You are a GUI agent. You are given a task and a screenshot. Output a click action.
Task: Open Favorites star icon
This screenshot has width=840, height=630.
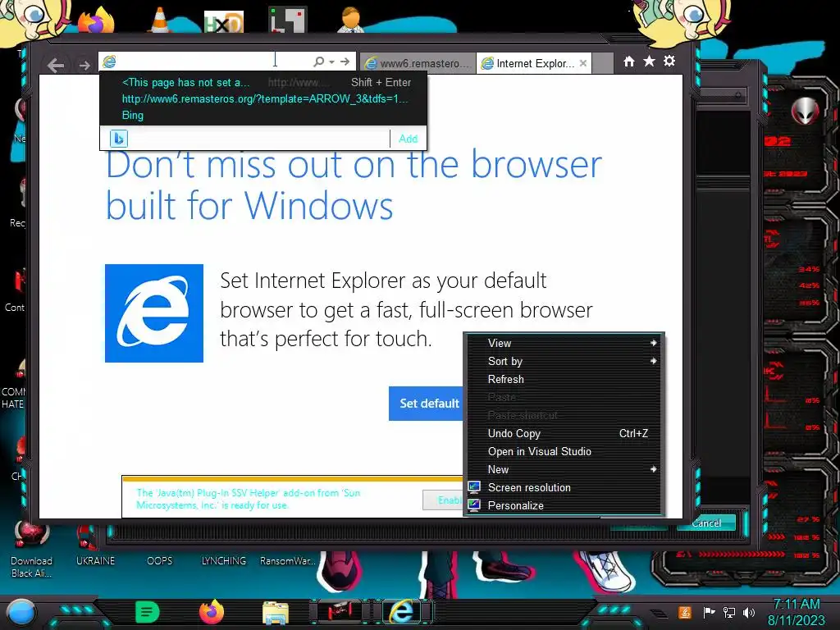(650, 62)
